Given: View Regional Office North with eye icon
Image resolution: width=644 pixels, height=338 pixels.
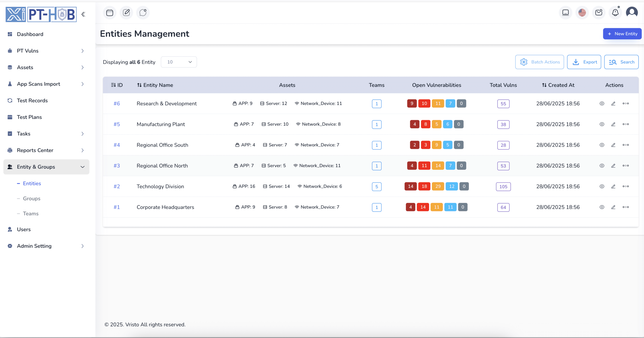Looking at the screenshot, I should click(602, 166).
